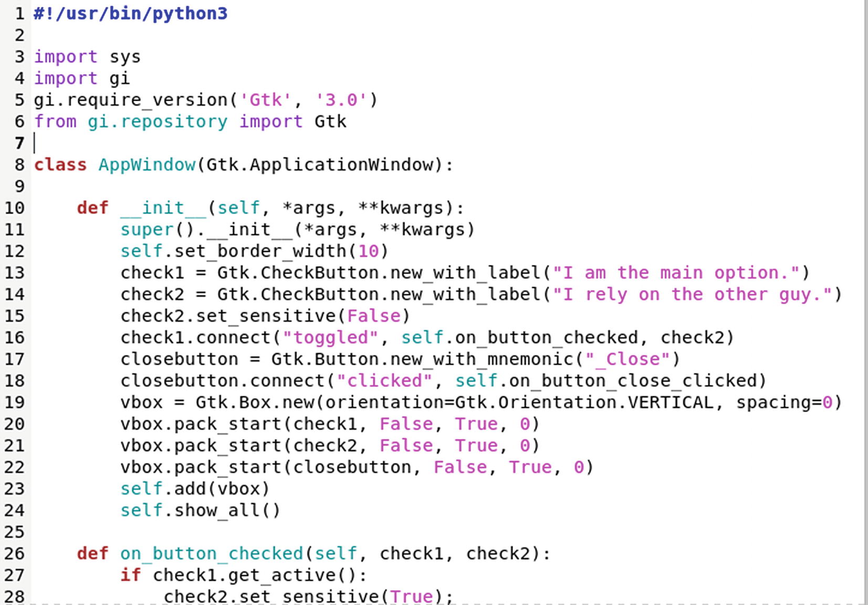Viewport: 868px width, 605px height.
Task: Click line number 28 in the gutter
Action: coord(16,596)
